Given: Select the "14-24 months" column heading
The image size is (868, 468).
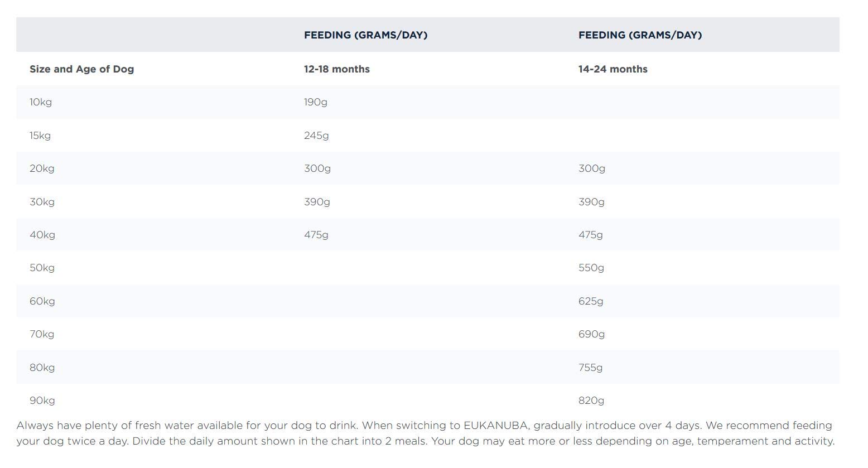Looking at the screenshot, I should (613, 69).
